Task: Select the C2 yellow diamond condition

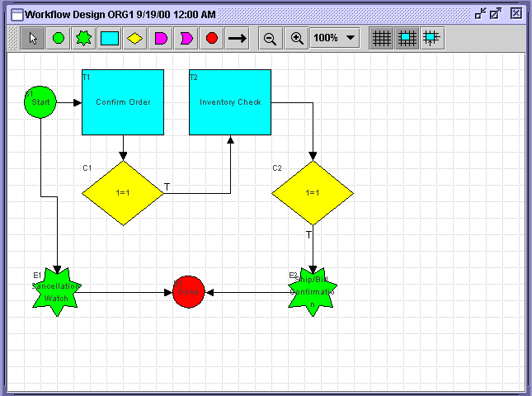Action: click(x=313, y=193)
